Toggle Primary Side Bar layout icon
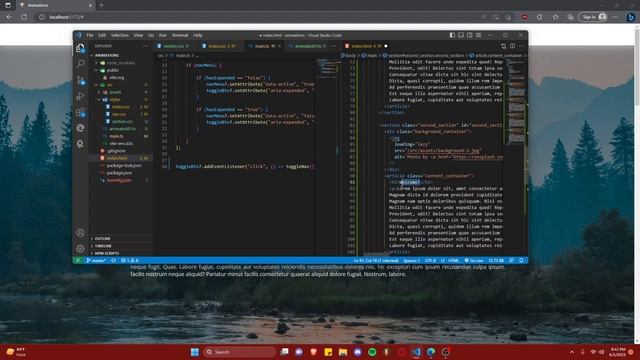The image size is (640, 360). click(452, 35)
